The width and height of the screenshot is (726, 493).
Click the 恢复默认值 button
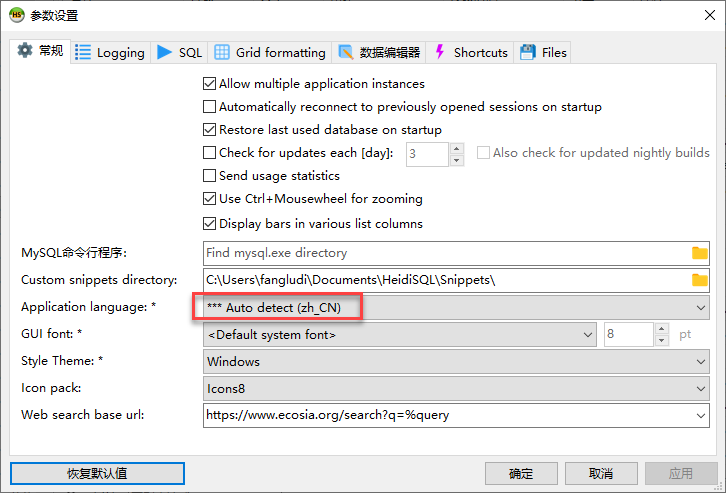click(x=97, y=474)
